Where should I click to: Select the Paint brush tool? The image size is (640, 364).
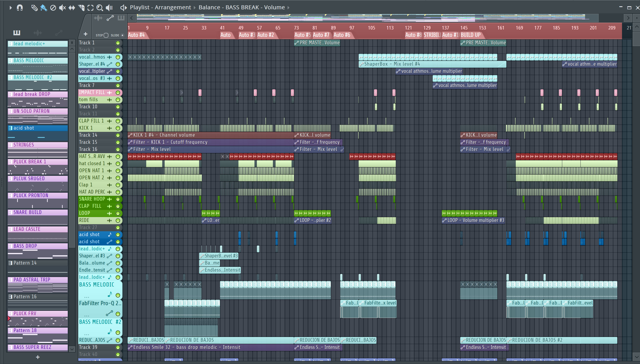point(44,8)
